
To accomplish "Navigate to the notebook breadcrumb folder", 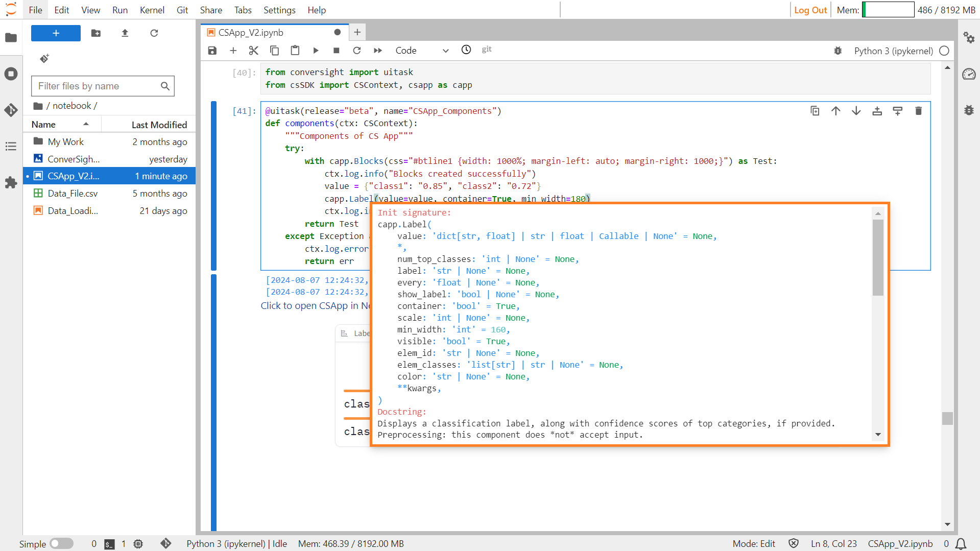I will 71,106.
